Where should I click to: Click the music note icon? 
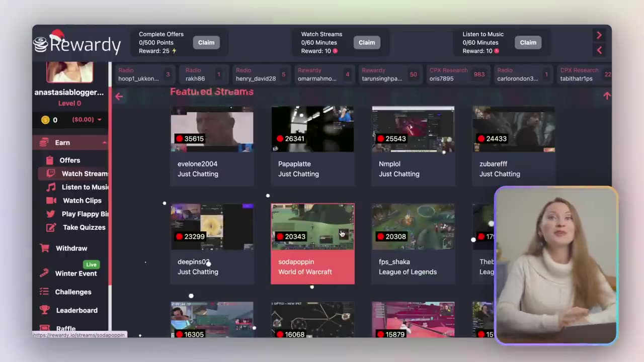tap(51, 187)
